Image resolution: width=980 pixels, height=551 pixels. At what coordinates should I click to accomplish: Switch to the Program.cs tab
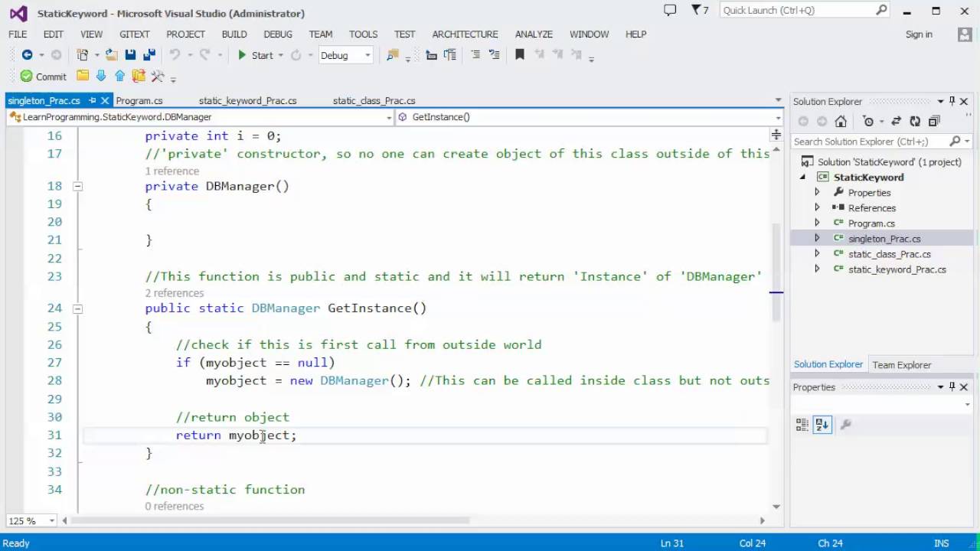tap(139, 100)
